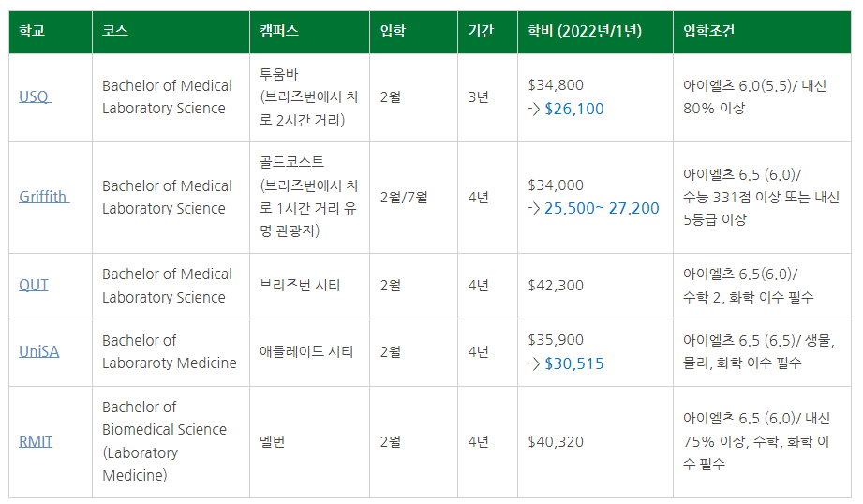Screen dimensions: 863x504
Task: Open the Griffith university link
Action: [x=44, y=197]
